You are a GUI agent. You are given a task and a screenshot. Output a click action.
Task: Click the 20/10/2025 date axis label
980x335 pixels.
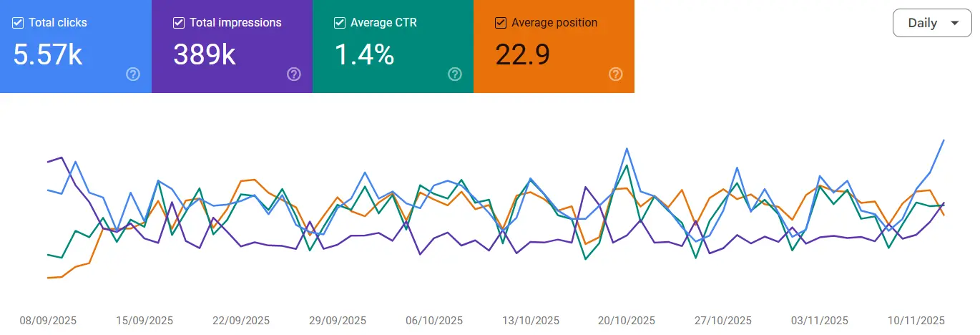click(627, 320)
